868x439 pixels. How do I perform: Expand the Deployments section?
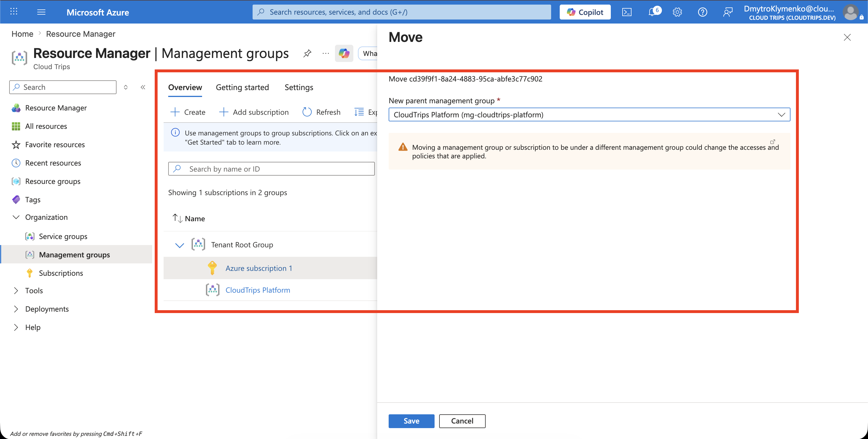coord(16,309)
